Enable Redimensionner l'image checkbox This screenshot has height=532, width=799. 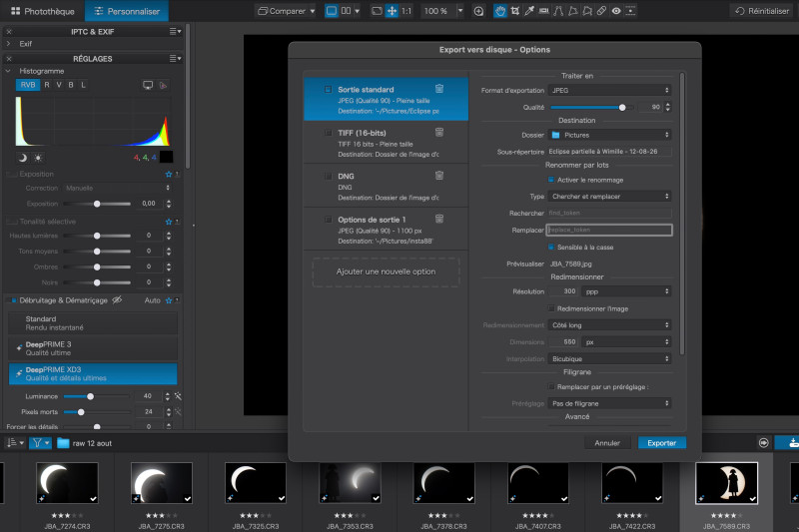tap(551, 308)
